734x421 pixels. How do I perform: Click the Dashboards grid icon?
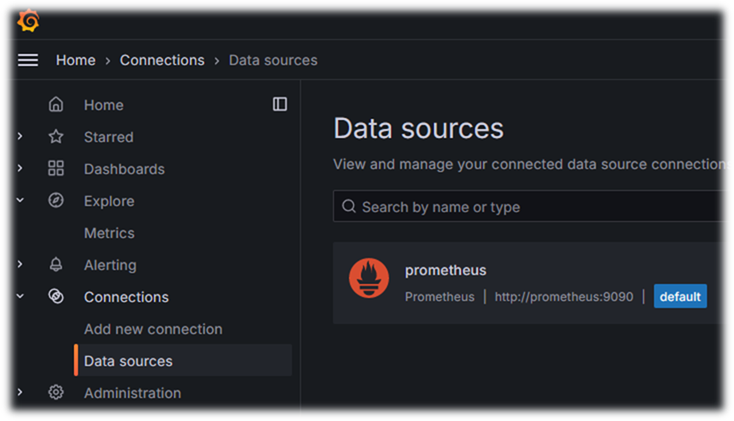point(56,169)
